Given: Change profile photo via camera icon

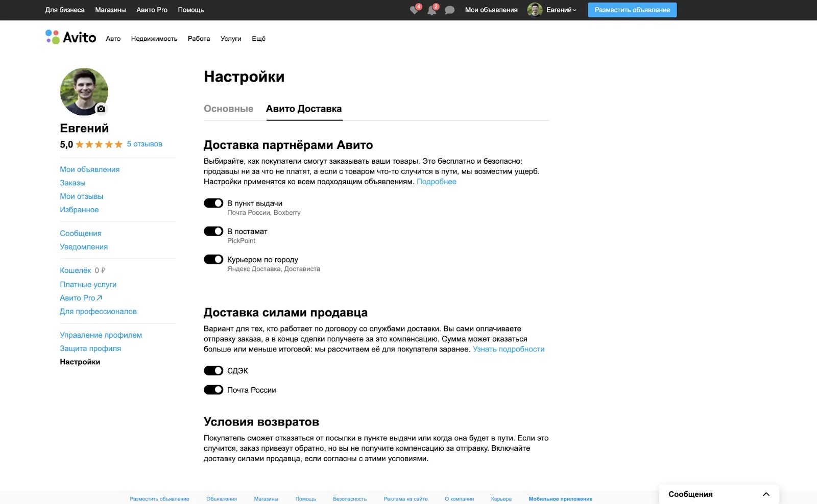Looking at the screenshot, I should (101, 109).
